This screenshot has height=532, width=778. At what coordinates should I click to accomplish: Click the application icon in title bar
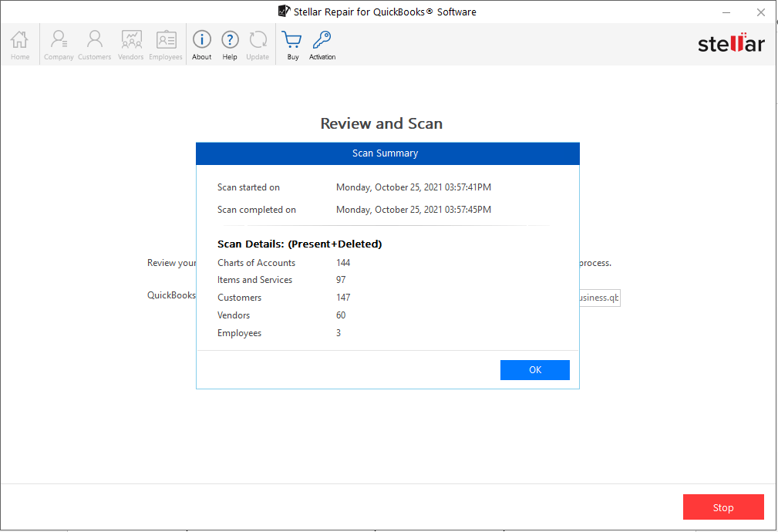point(284,11)
